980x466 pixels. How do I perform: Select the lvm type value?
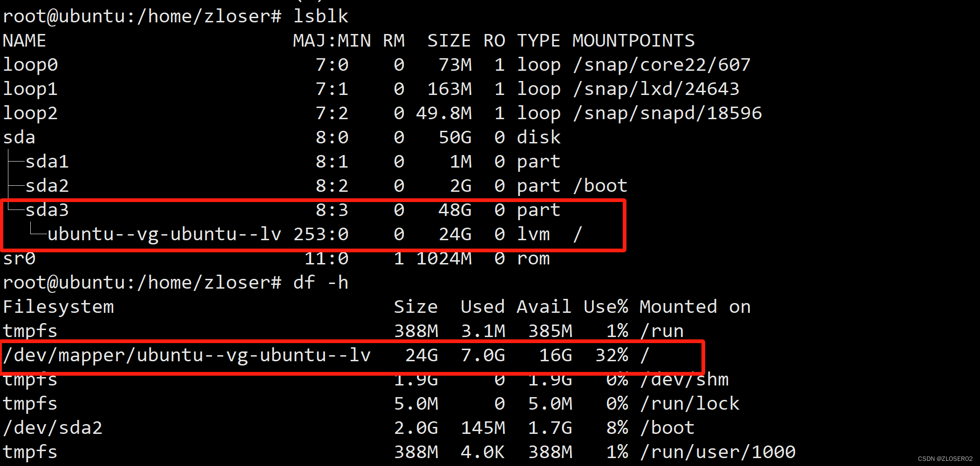[533, 234]
